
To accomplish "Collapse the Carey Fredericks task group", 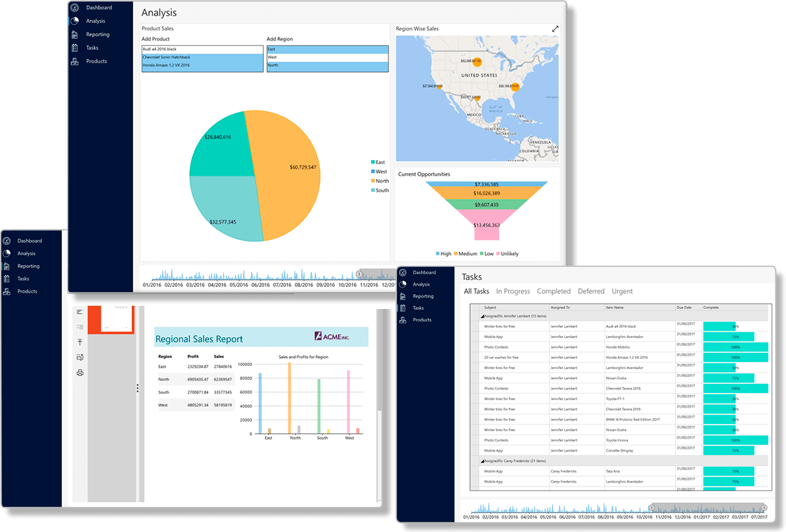I will pos(481,462).
